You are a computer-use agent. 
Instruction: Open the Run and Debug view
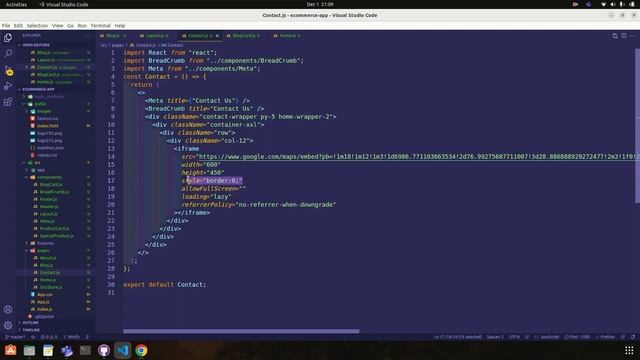click(8, 86)
